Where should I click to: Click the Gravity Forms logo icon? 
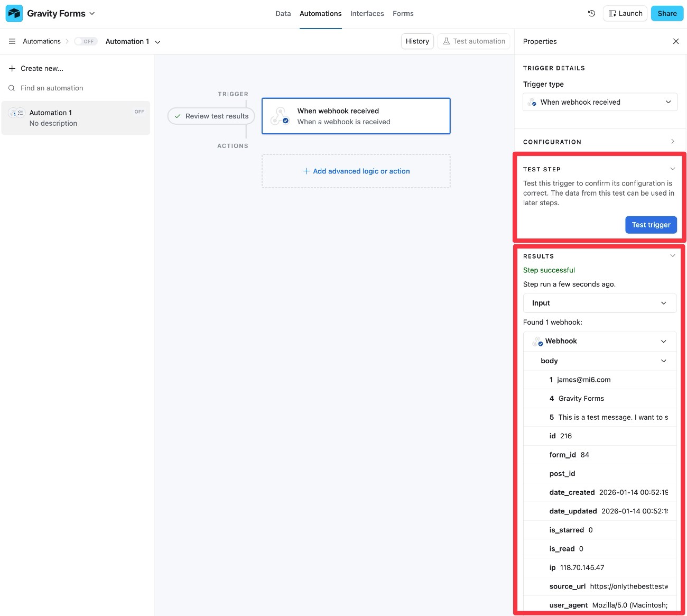14,13
